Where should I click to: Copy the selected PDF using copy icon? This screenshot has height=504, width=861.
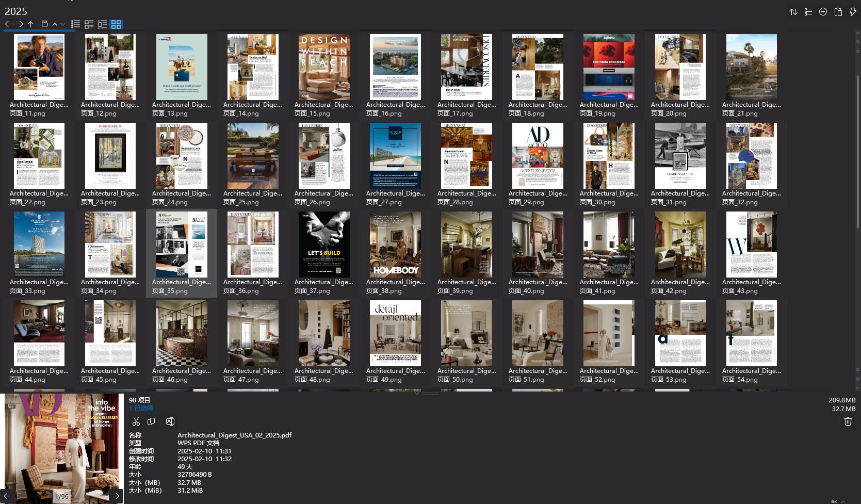click(x=151, y=421)
